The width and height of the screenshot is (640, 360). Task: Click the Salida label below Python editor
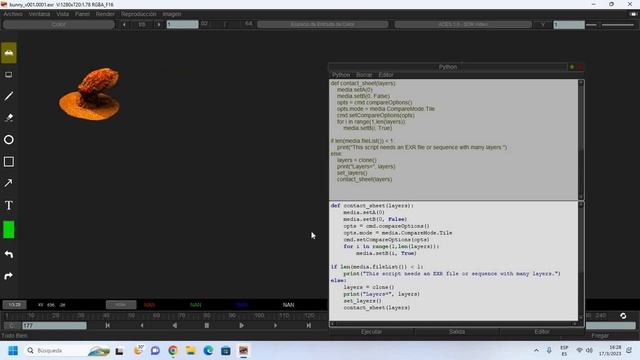click(x=457, y=332)
